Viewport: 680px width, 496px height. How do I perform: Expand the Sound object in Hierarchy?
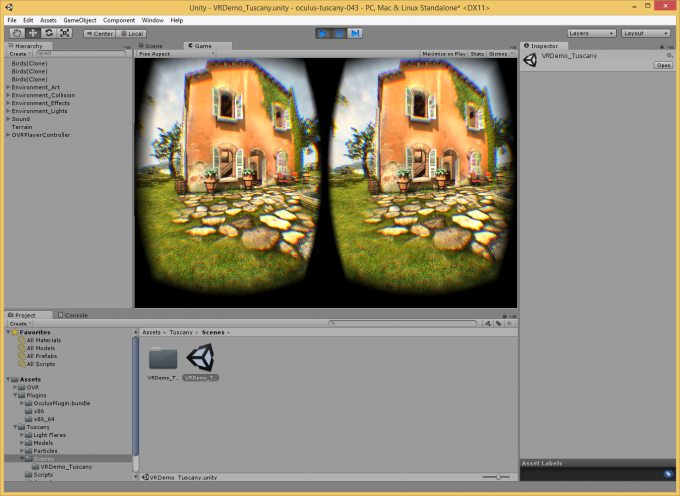8,119
